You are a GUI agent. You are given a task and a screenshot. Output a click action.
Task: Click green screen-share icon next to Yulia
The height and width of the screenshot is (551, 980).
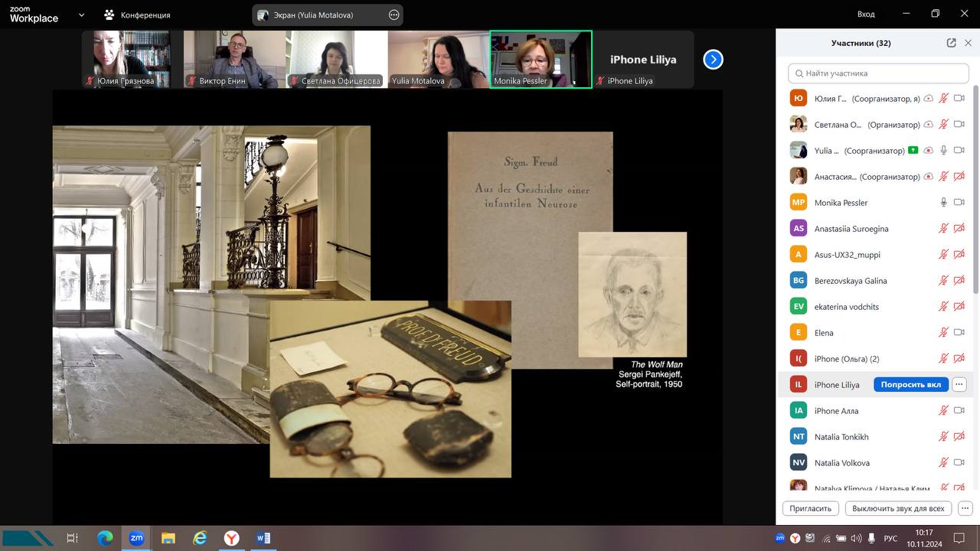coord(913,151)
